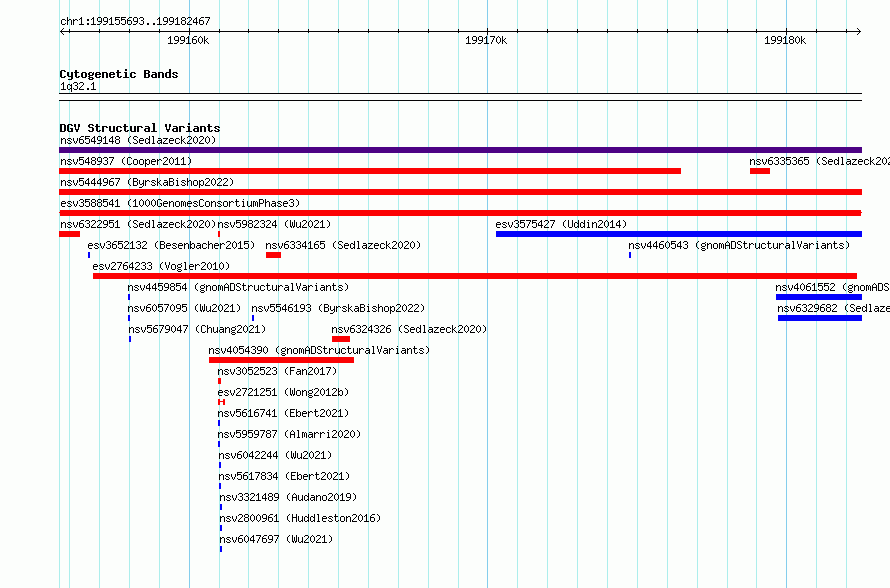
Task: Click the red nsv548937 Cooper2011 bar
Action: pyautogui.click(x=370, y=171)
